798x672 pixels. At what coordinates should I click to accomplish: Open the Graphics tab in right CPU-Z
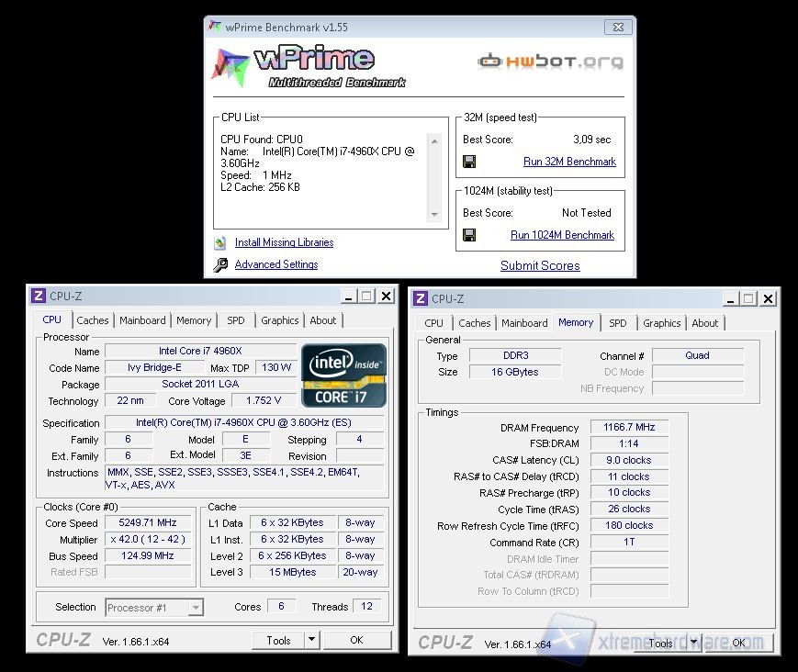coord(662,323)
